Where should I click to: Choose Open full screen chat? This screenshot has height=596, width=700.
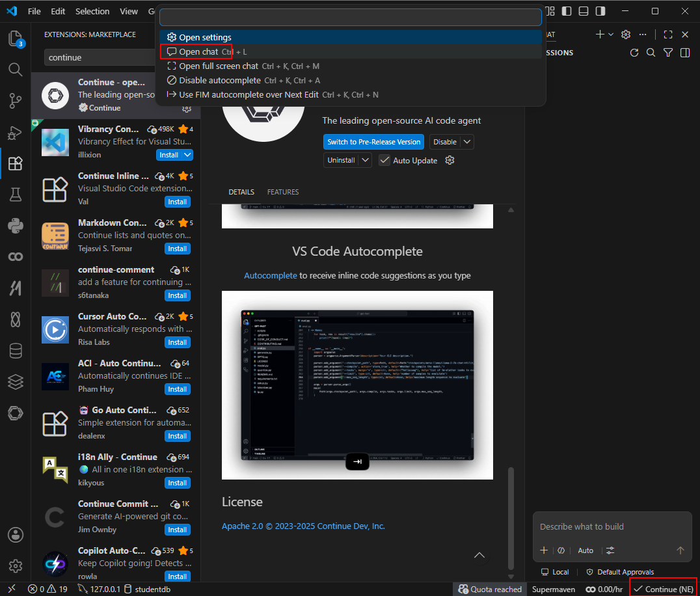[x=351, y=66]
